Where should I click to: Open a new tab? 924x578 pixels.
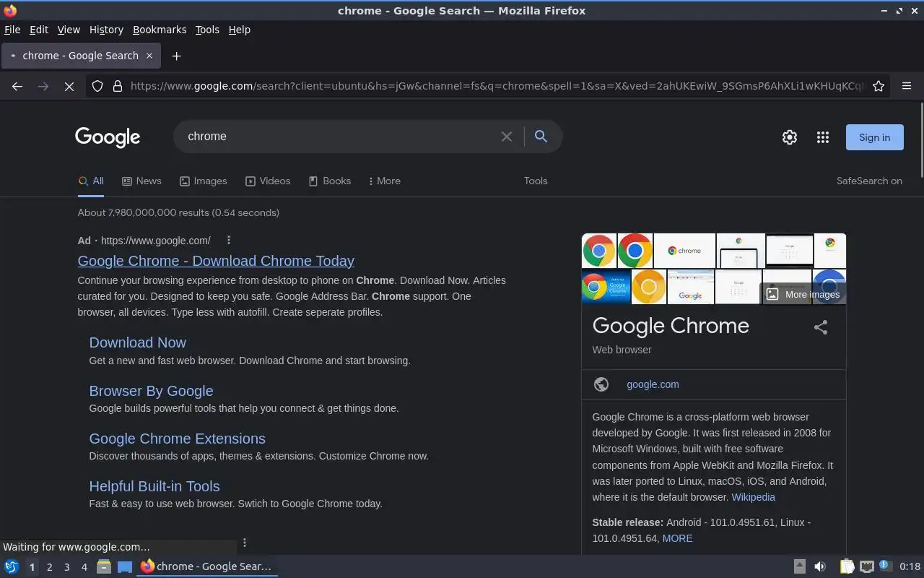[x=176, y=56]
